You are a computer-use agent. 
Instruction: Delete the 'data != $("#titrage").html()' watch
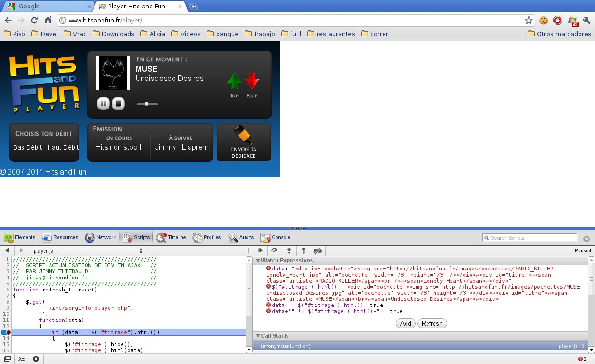coord(268,305)
